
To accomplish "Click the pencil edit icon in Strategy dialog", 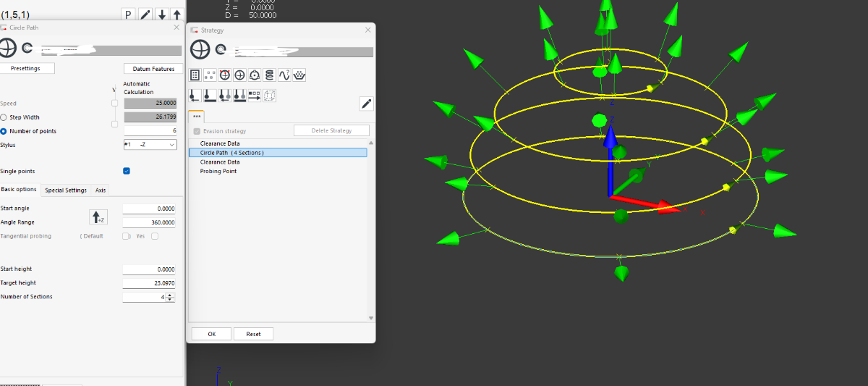I will click(x=367, y=104).
